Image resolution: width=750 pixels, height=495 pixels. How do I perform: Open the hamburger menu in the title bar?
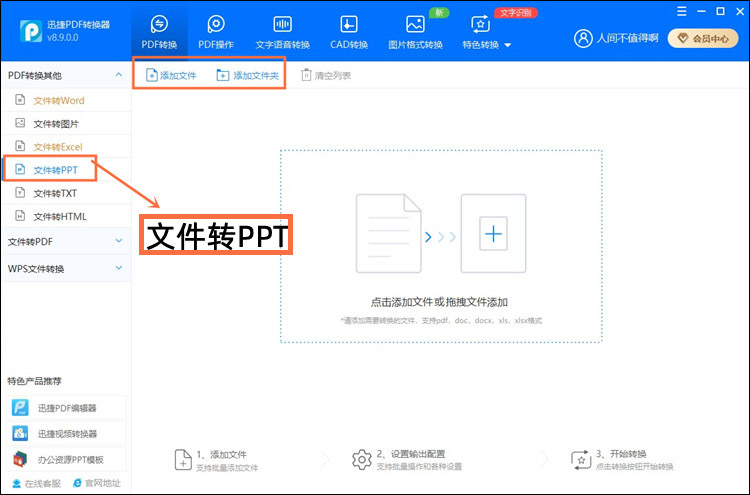click(x=682, y=11)
